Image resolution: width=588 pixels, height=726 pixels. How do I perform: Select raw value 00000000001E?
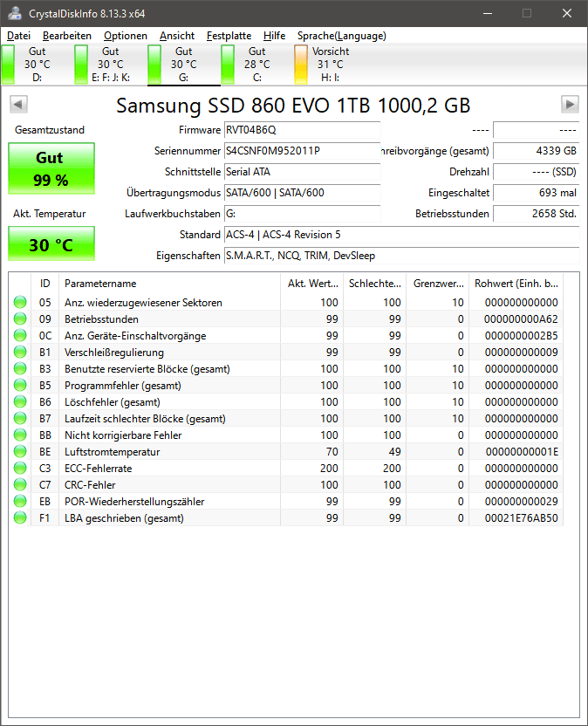click(x=522, y=452)
